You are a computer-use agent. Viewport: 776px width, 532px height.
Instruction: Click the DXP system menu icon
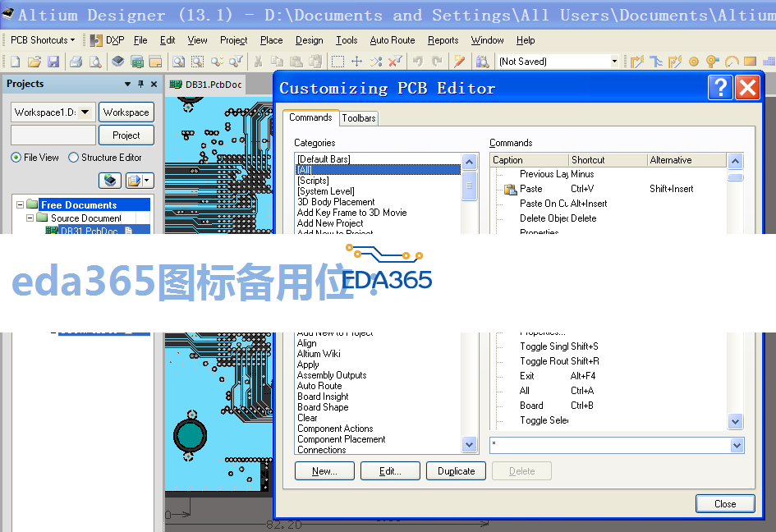(97, 40)
